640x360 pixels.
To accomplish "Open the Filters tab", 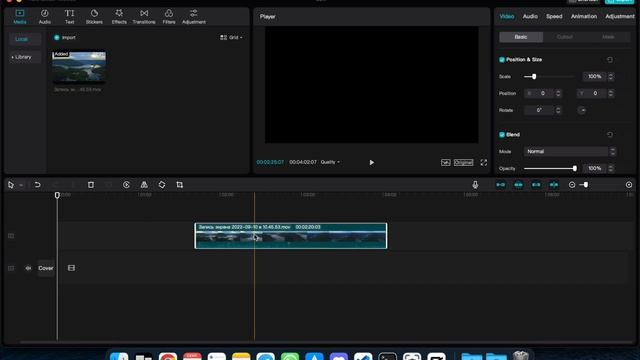I will tap(169, 17).
